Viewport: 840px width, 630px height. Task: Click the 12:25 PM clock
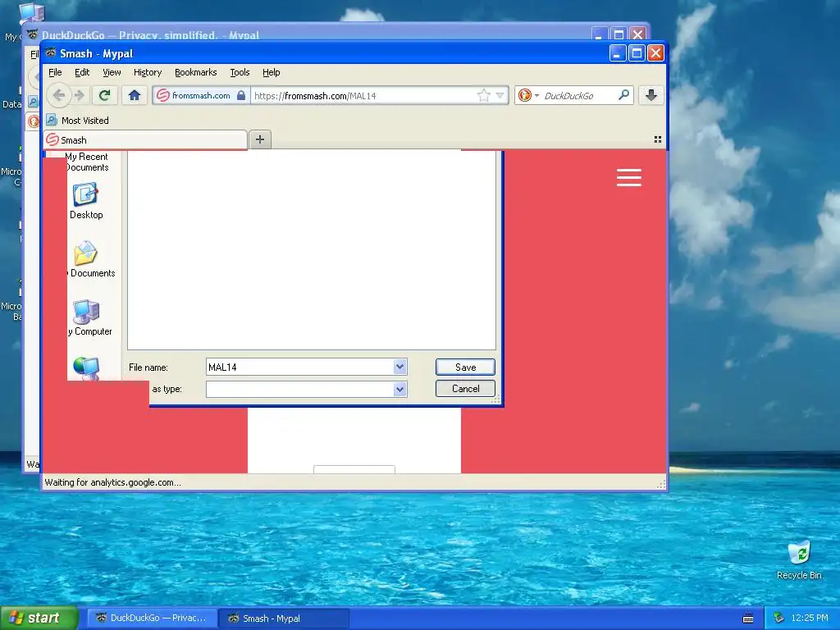[810, 618]
